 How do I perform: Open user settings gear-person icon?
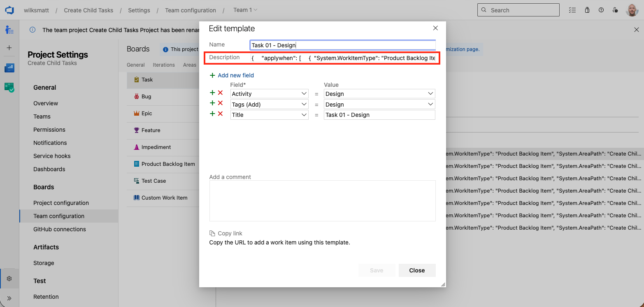(x=616, y=10)
